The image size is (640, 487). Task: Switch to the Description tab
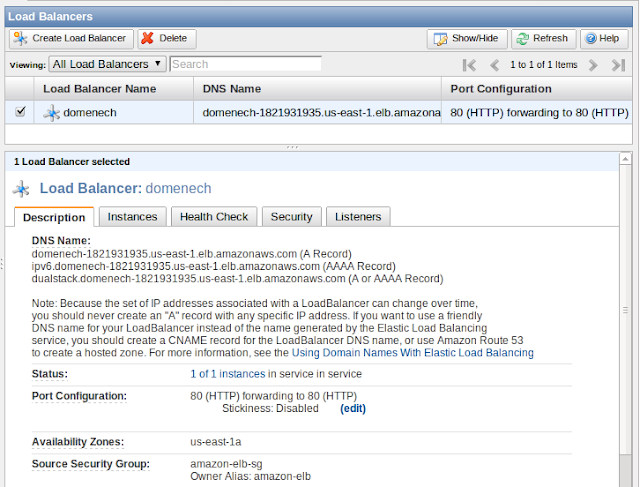click(54, 217)
